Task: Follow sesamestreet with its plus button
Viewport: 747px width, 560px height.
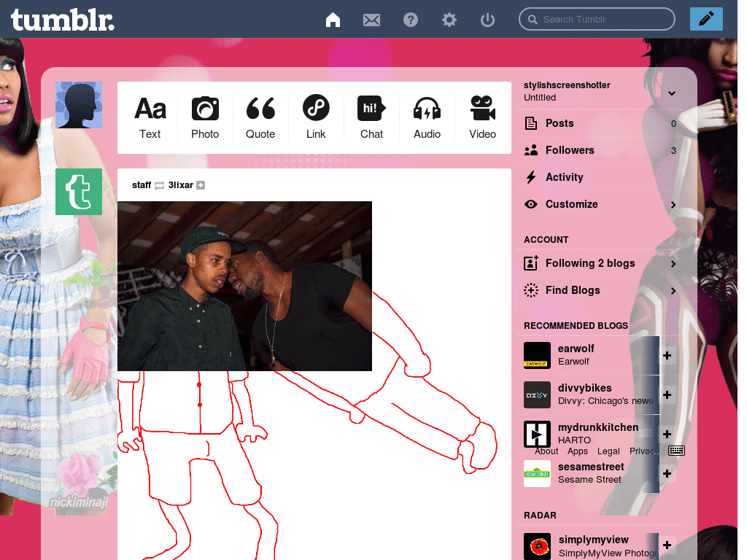Action: (x=667, y=474)
